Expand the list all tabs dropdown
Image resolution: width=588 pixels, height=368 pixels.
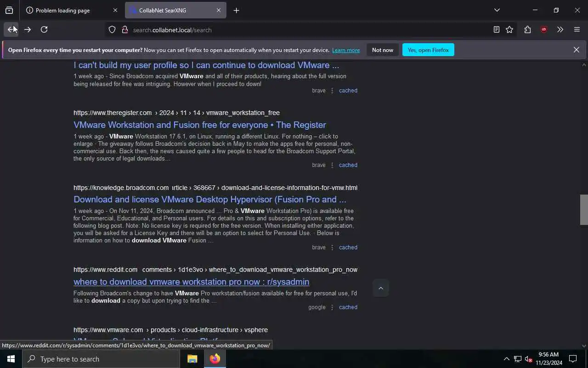click(497, 10)
